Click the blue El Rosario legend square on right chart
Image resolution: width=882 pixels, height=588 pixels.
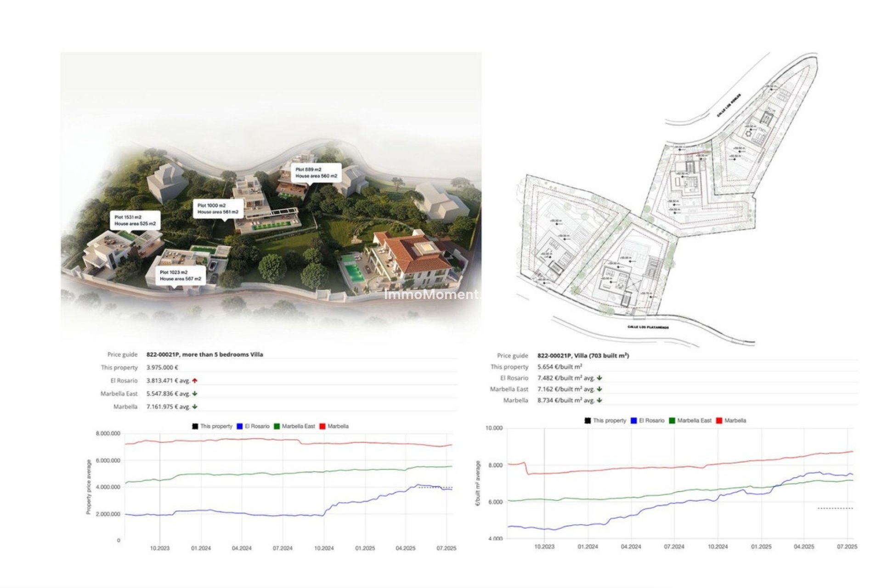tap(634, 420)
